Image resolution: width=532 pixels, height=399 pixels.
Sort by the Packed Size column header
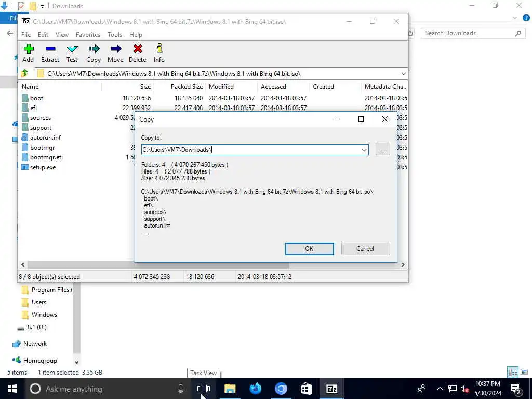179,87
